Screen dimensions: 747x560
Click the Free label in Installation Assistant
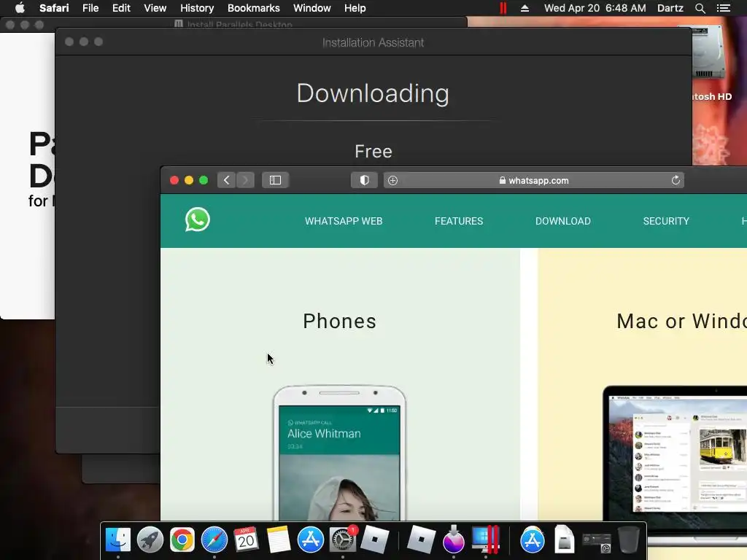373,152
